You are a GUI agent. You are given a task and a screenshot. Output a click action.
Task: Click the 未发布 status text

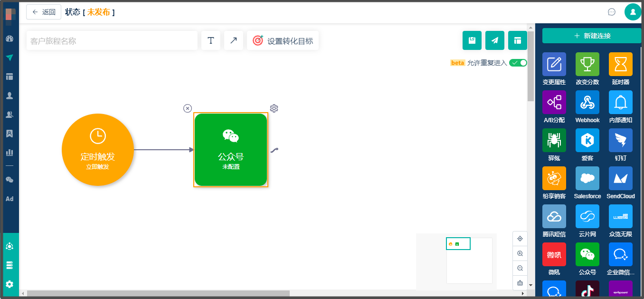tap(98, 12)
